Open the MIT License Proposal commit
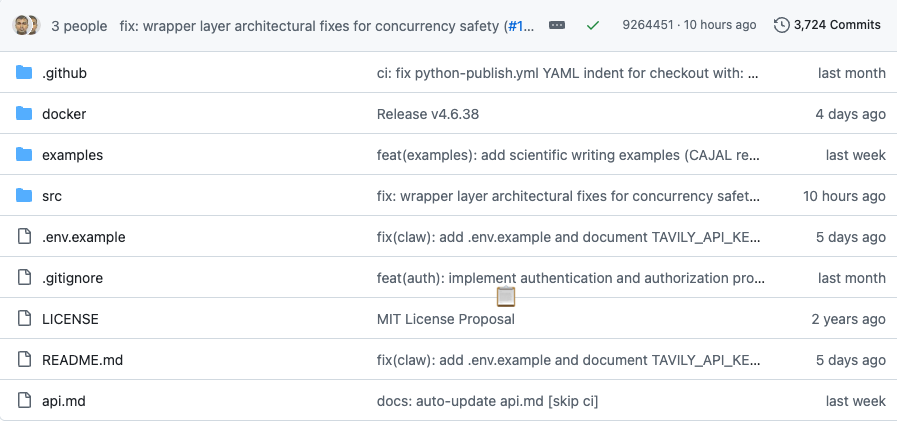This screenshot has height=421, width=897. 446,319
